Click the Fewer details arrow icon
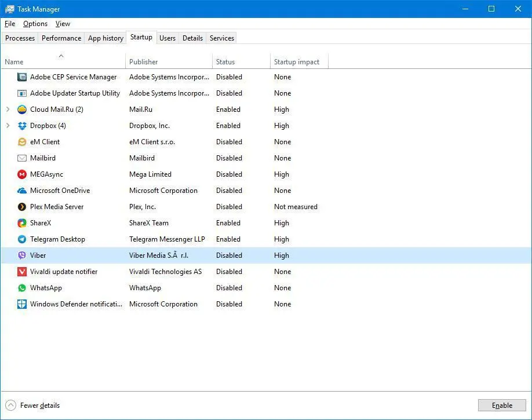The width and height of the screenshot is (532, 420). [x=10, y=405]
